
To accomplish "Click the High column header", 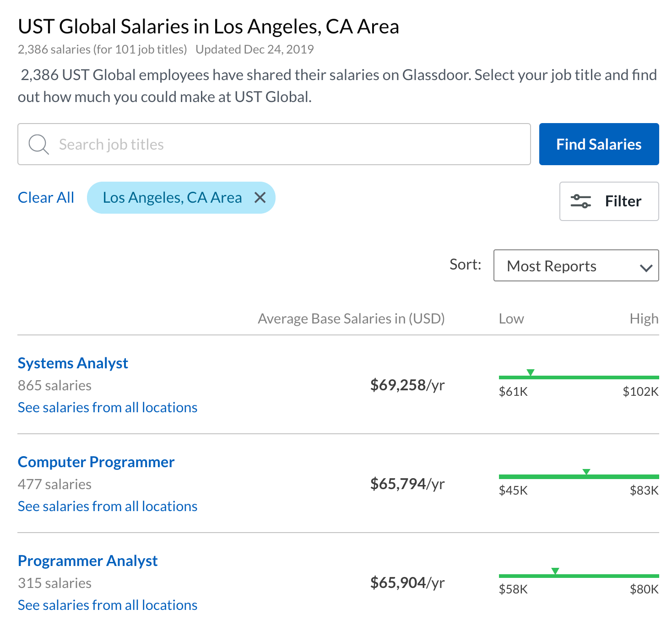I will (x=644, y=318).
